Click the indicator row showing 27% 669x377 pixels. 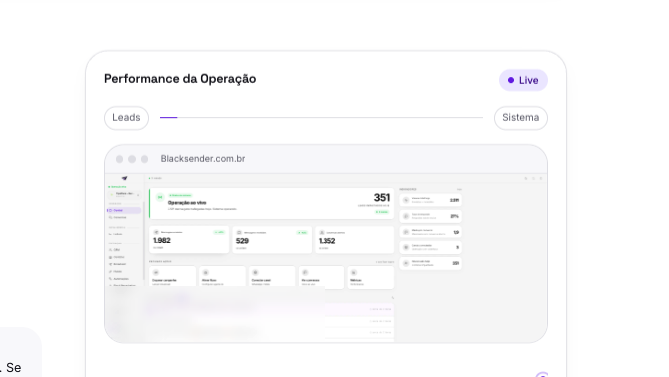point(430,216)
